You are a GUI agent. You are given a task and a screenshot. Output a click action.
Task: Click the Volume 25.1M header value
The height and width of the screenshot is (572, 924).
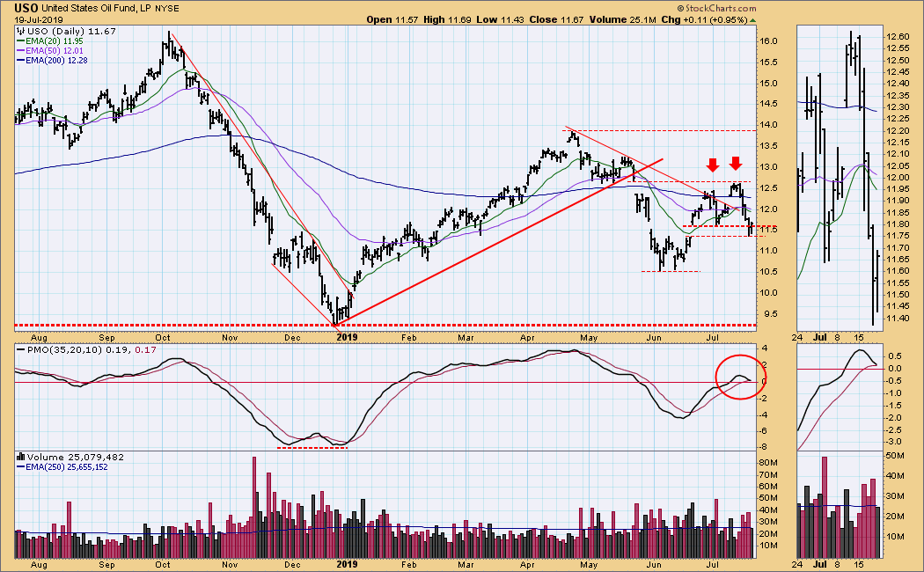coord(621,19)
